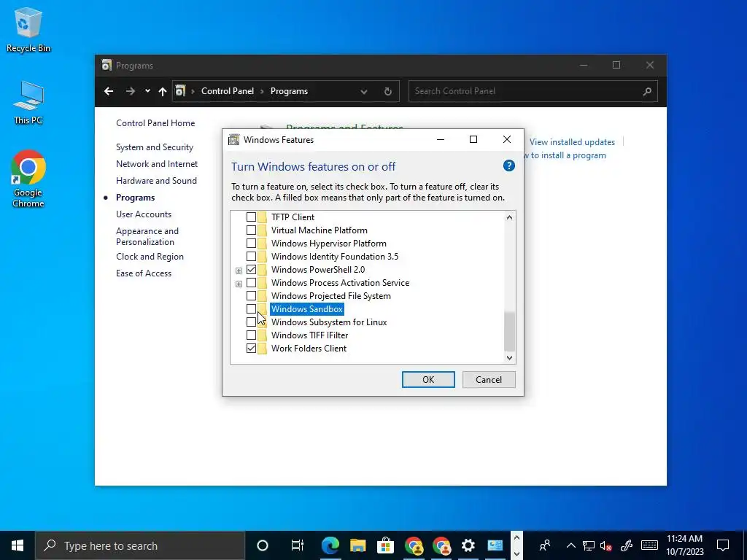Open User Accounts category

click(x=144, y=214)
